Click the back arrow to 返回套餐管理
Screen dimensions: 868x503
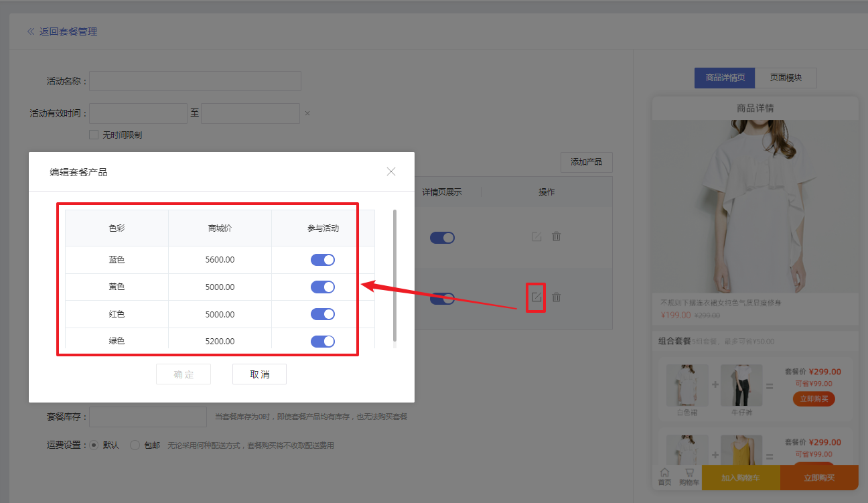31,31
